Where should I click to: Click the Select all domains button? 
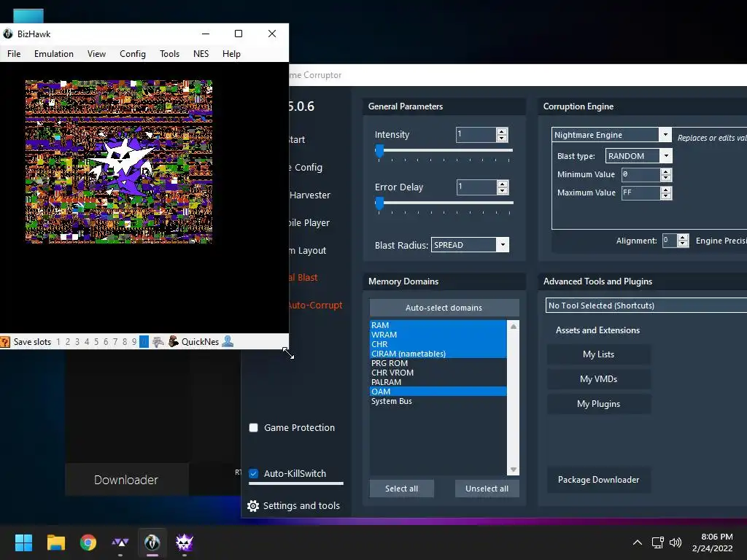(x=402, y=489)
